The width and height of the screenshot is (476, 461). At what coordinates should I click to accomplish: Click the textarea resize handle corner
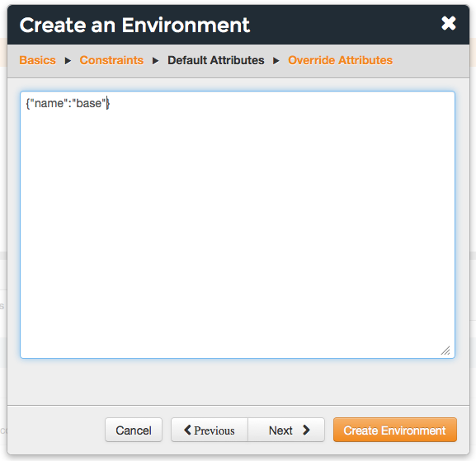click(445, 350)
